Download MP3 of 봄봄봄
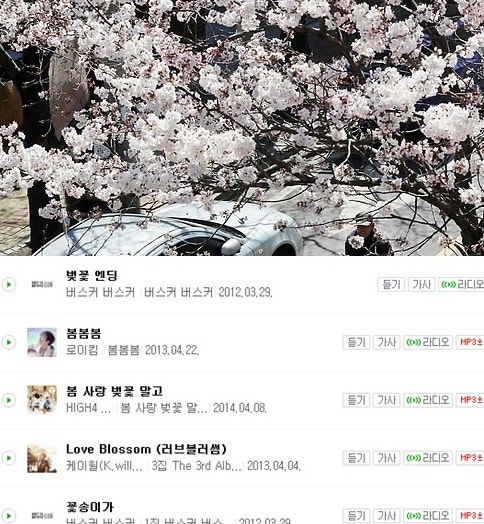The image size is (484, 524). [470, 342]
